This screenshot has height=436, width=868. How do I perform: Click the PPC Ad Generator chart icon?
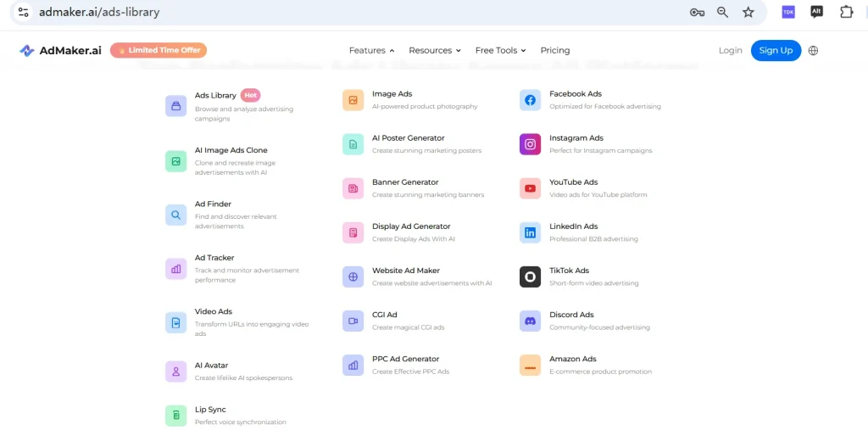[x=353, y=365]
